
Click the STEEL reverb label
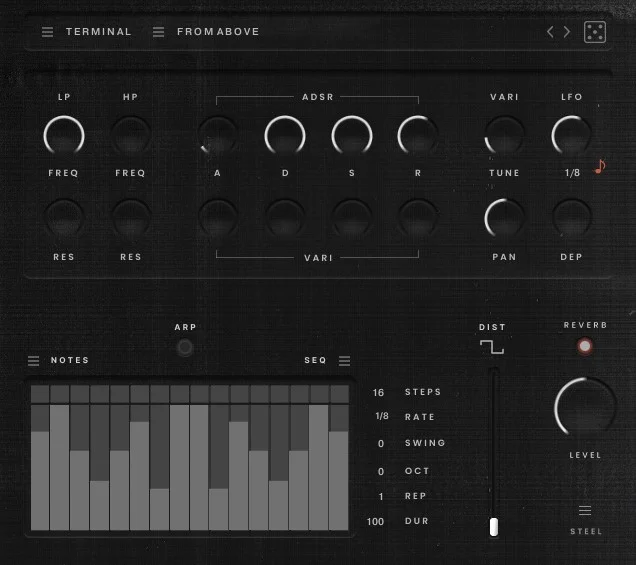(586, 531)
